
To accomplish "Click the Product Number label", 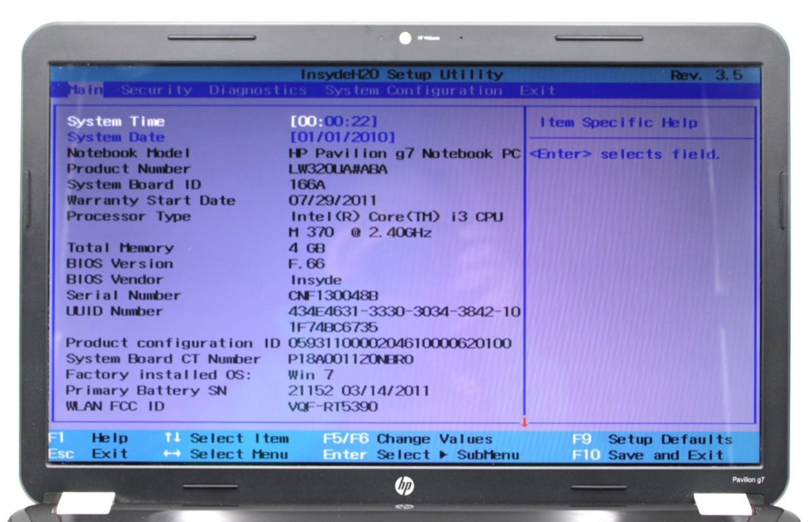I will click(x=129, y=168).
